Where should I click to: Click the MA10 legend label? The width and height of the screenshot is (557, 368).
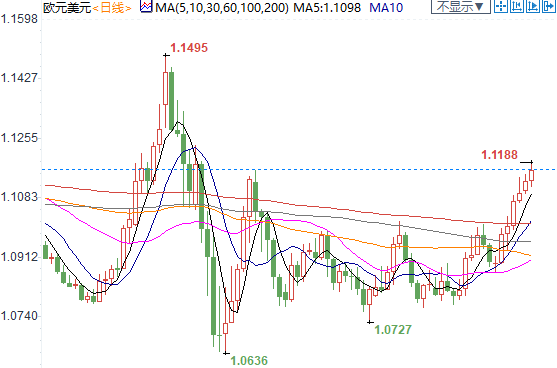[386, 7]
